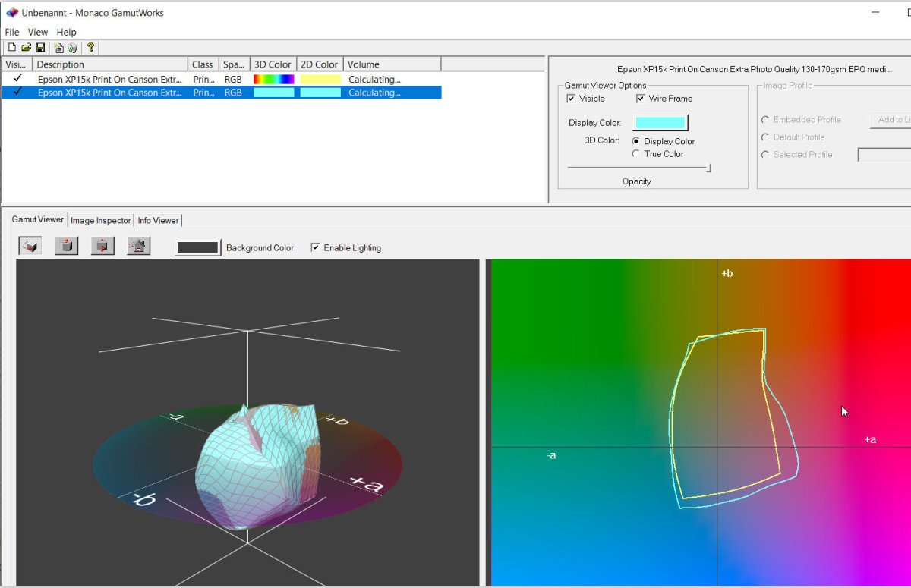This screenshot has height=588, width=911.
Task: Click the dark Background Color swatch
Action: pos(197,248)
